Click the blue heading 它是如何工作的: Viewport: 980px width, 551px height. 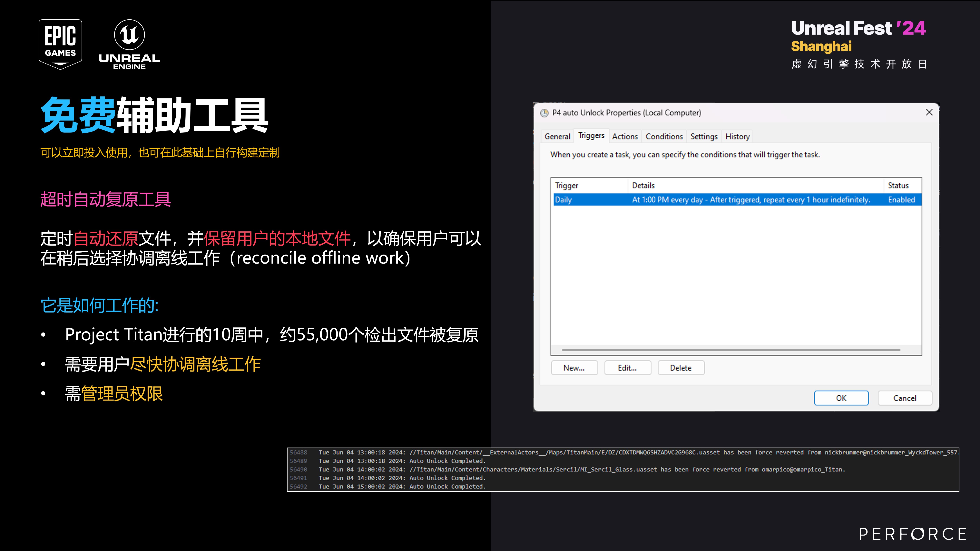tap(99, 305)
